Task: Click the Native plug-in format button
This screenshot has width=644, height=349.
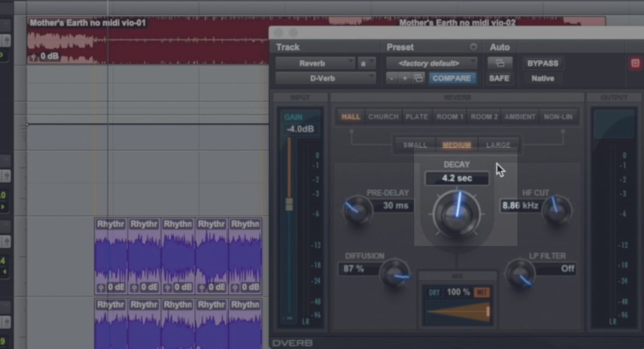Action: click(541, 78)
